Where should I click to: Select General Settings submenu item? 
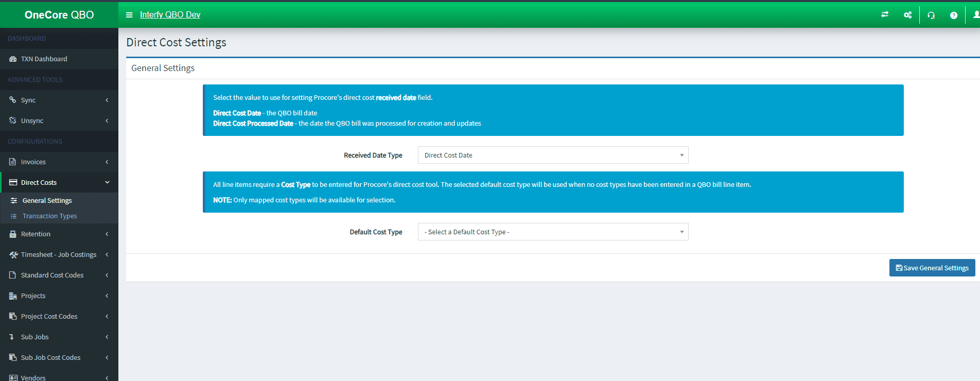pyautogui.click(x=47, y=201)
